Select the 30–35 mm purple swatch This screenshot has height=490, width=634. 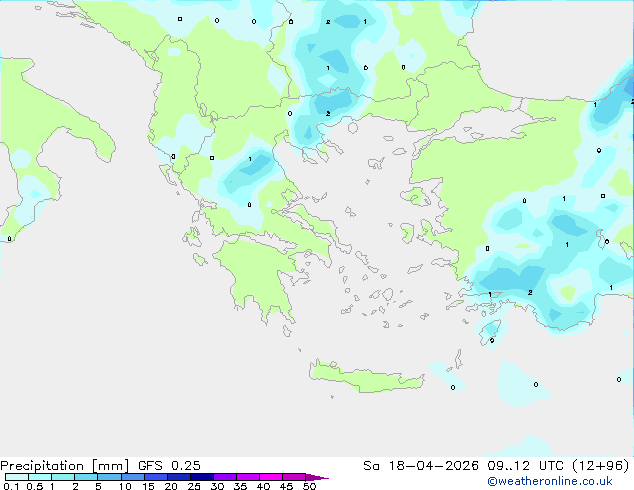224,477
